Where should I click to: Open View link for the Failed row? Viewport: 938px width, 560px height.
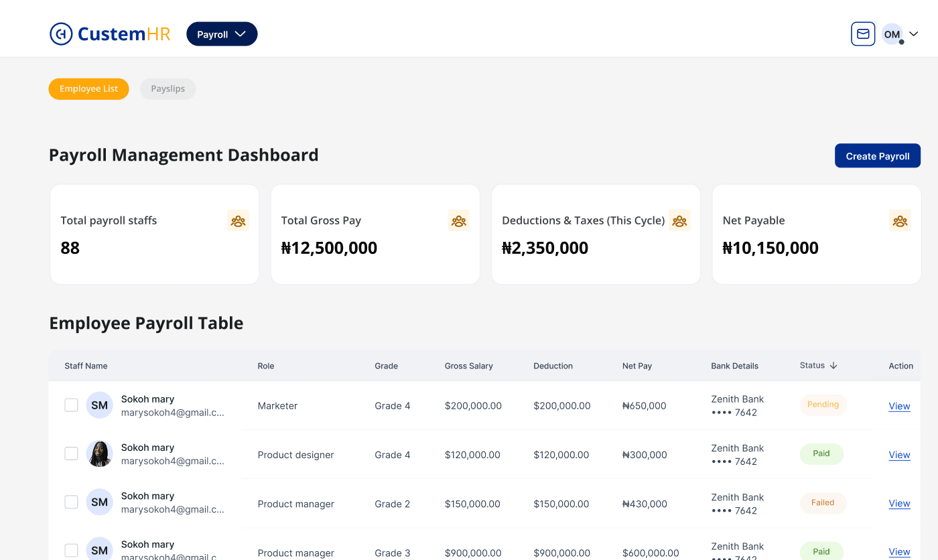[x=899, y=504]
